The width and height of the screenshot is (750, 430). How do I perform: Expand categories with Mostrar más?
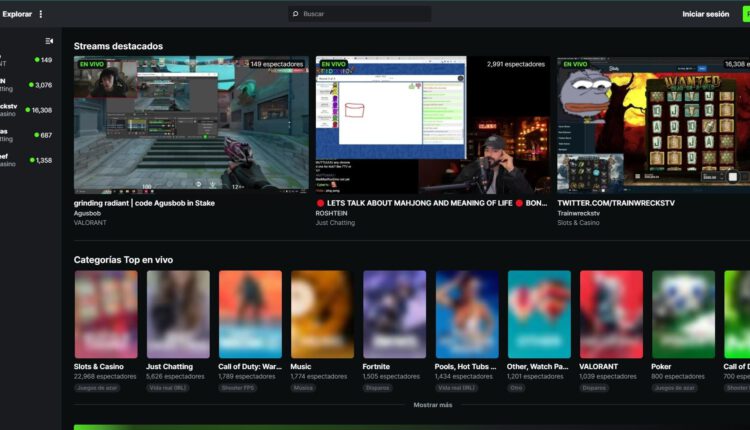pyautogui.click(x=432, y=405)
